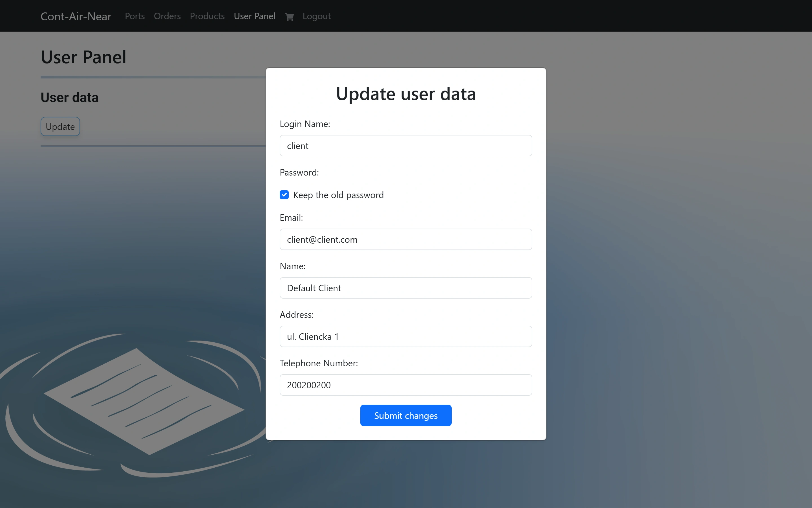This screenshot has height=508, width=812.
Task: Open the Orders page
Action: [167, 16]
